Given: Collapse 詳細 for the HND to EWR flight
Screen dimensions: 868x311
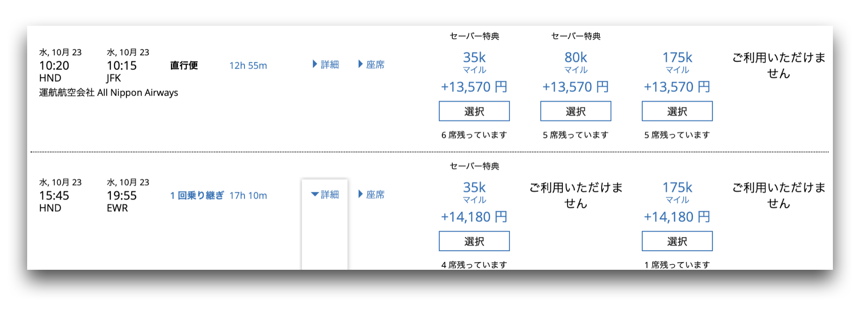Looking at the screenshot, I should point(325,194).
